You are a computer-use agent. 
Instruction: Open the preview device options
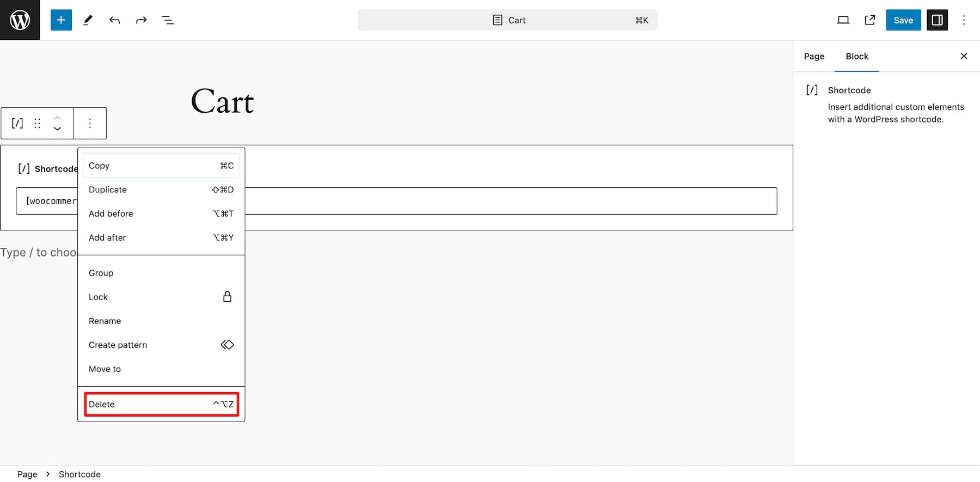click(x=842, y=20)
